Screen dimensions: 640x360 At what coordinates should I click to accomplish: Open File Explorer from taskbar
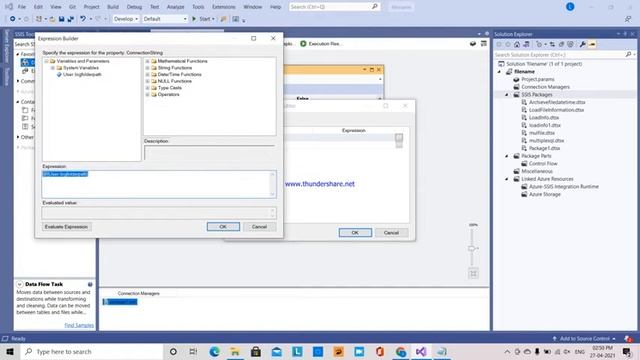(x=235, y=351)
